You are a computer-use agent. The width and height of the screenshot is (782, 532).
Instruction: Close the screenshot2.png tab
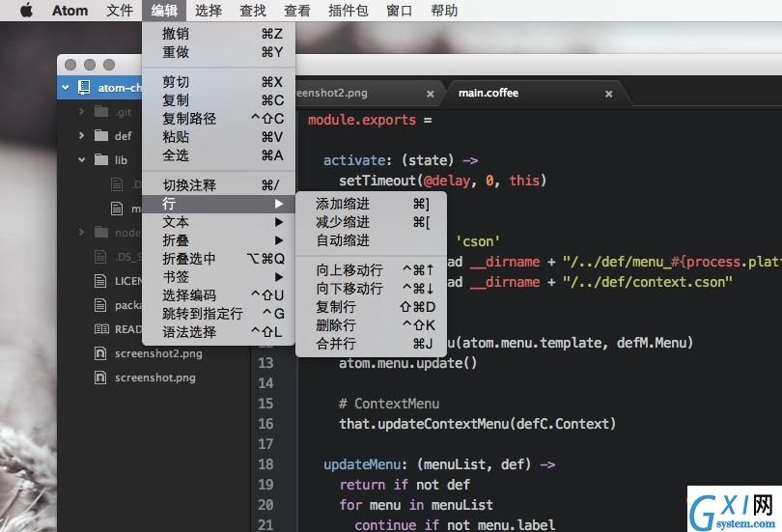(430, 94)
